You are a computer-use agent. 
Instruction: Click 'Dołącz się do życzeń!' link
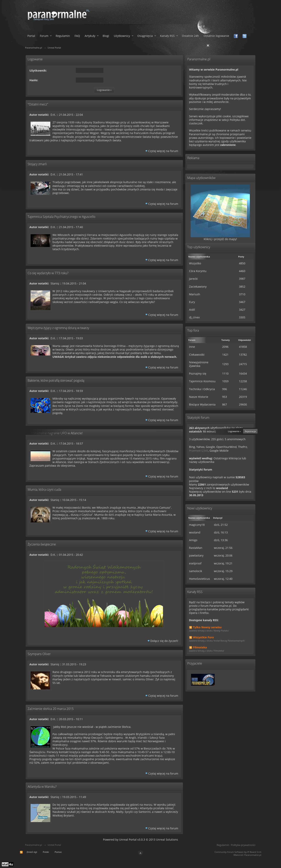coord(164,641)
